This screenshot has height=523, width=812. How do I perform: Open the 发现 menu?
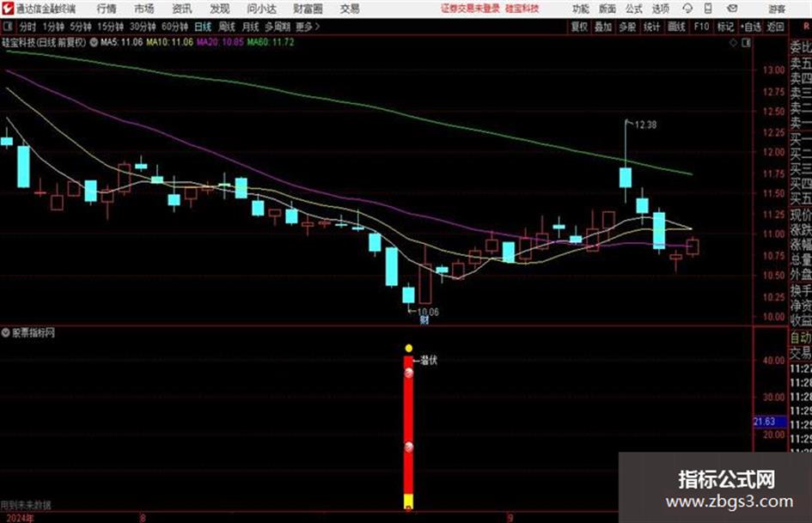pos(220,9)
